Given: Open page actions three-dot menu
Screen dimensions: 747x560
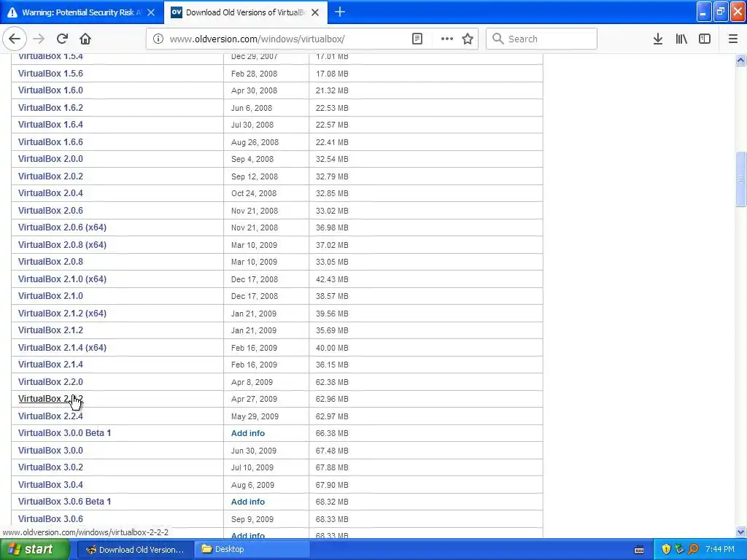Looking at the screenshot, I should pyautogui.click(x=446, y=39).
